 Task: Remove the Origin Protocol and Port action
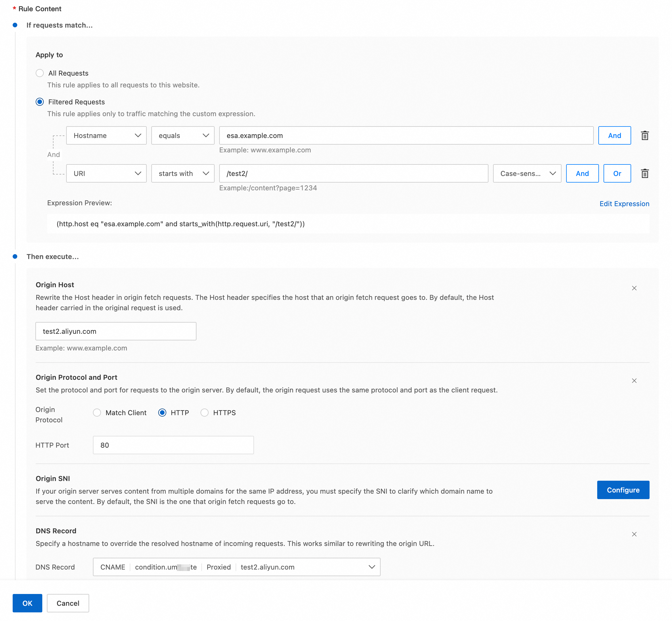(634, 381)
